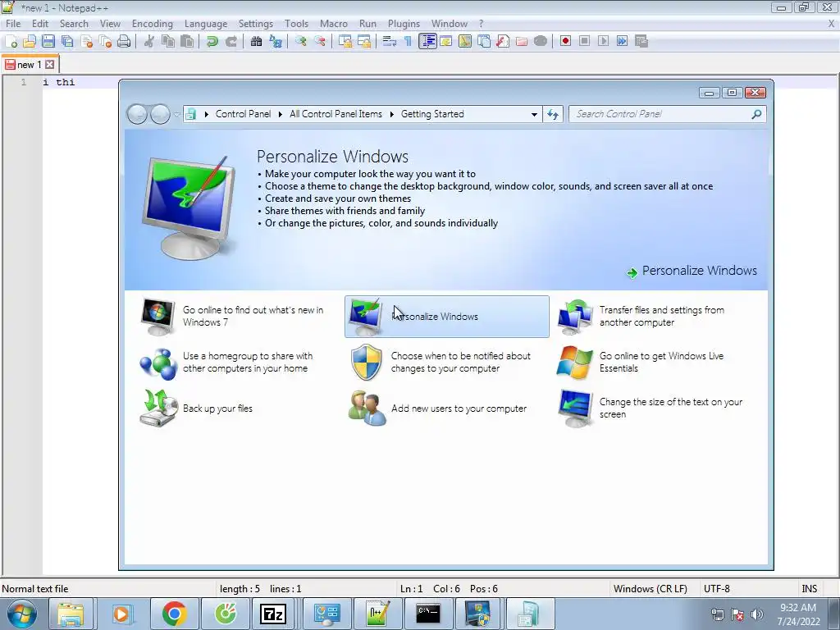Toggle file monitoring eye icon in toolbar

[541, 41]
